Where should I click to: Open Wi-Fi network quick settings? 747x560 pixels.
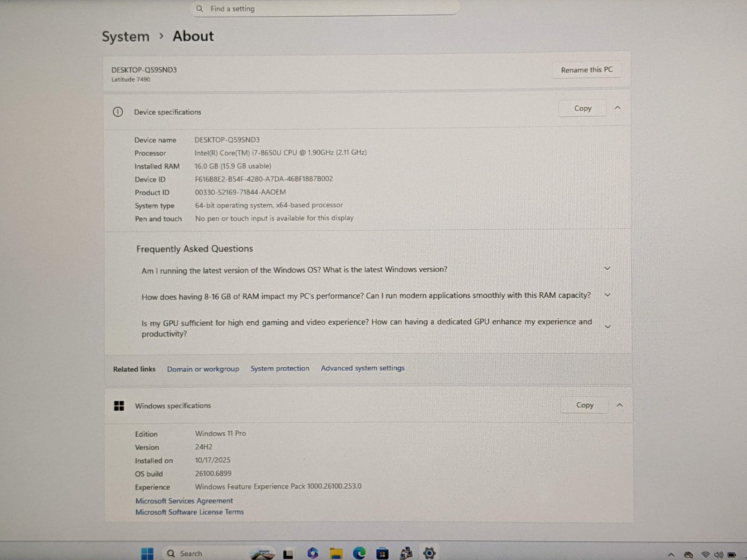[x=705, y=555]
